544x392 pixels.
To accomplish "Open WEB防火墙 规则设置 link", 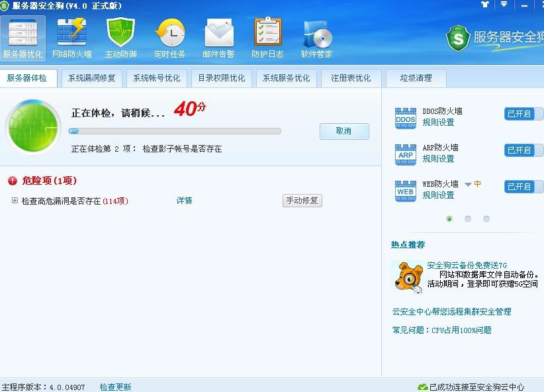I will pyautogui.click(x=439, y=195).
